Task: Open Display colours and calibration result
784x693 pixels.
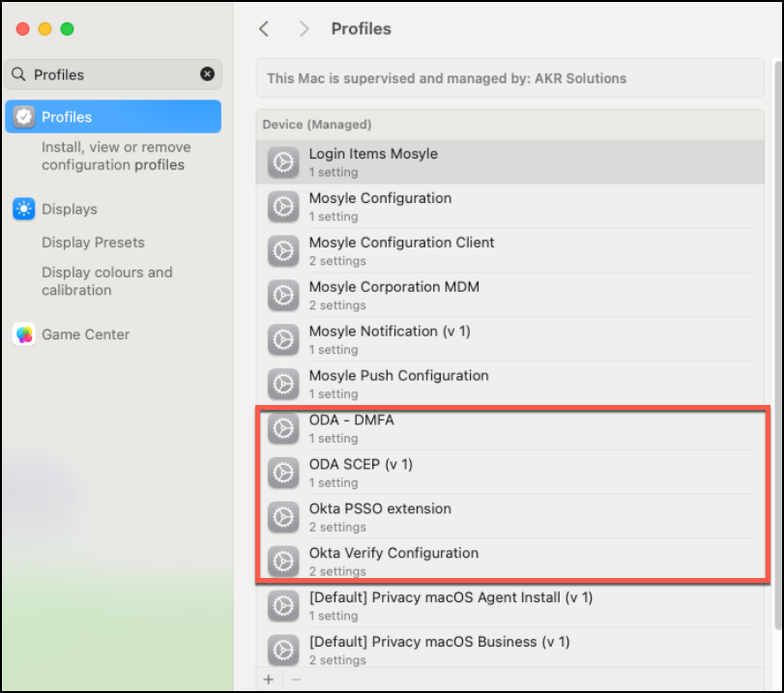Action: (x=106, y=281)
